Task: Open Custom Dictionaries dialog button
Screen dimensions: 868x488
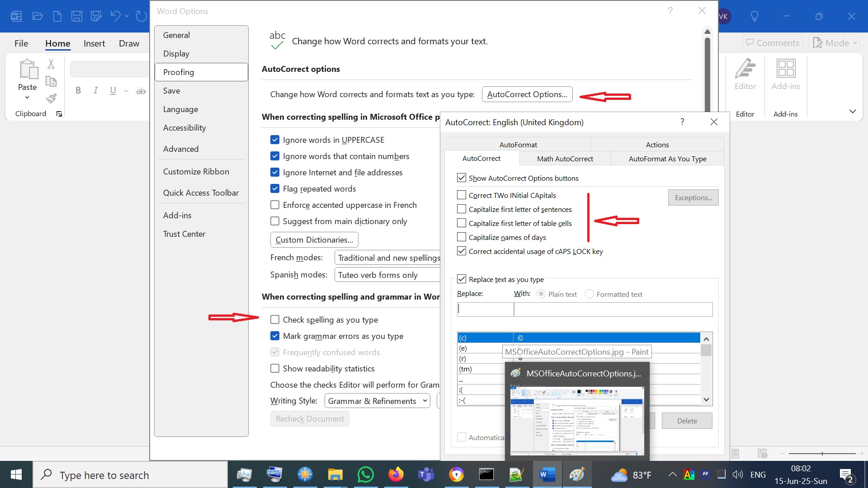Action: pyautogui.click(x=314, y=240)
